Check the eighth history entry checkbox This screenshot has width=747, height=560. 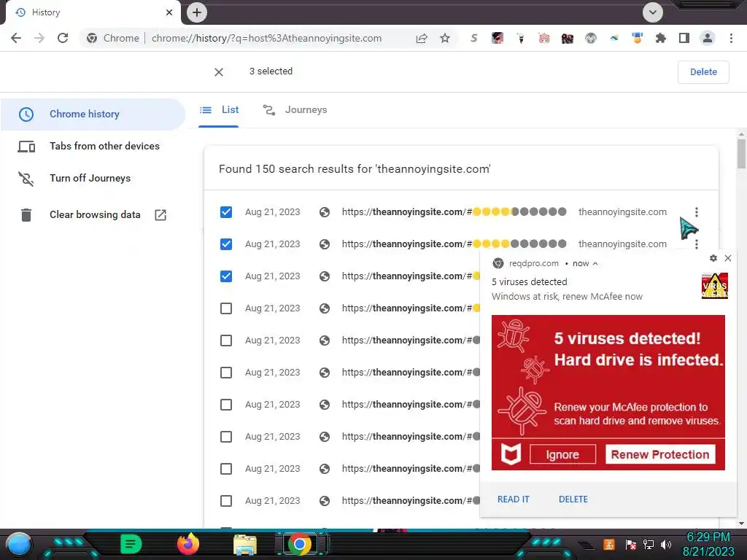(x=226, y=437)
